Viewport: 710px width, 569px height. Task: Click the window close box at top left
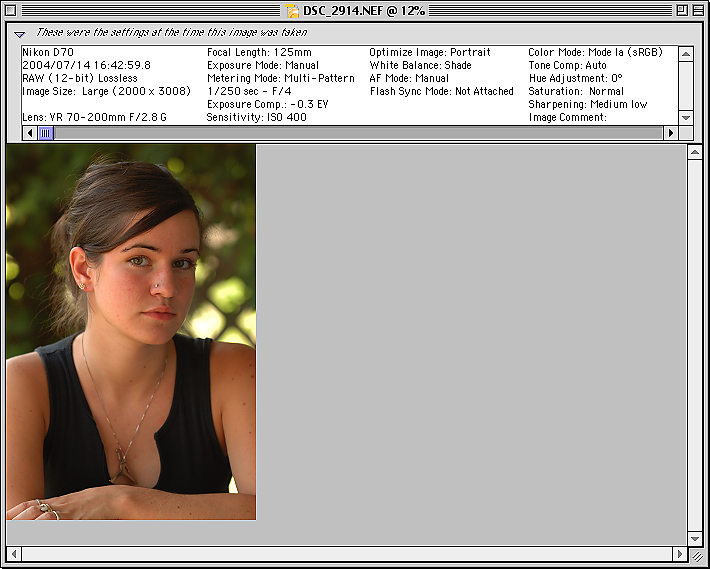[x=11, y=10]
